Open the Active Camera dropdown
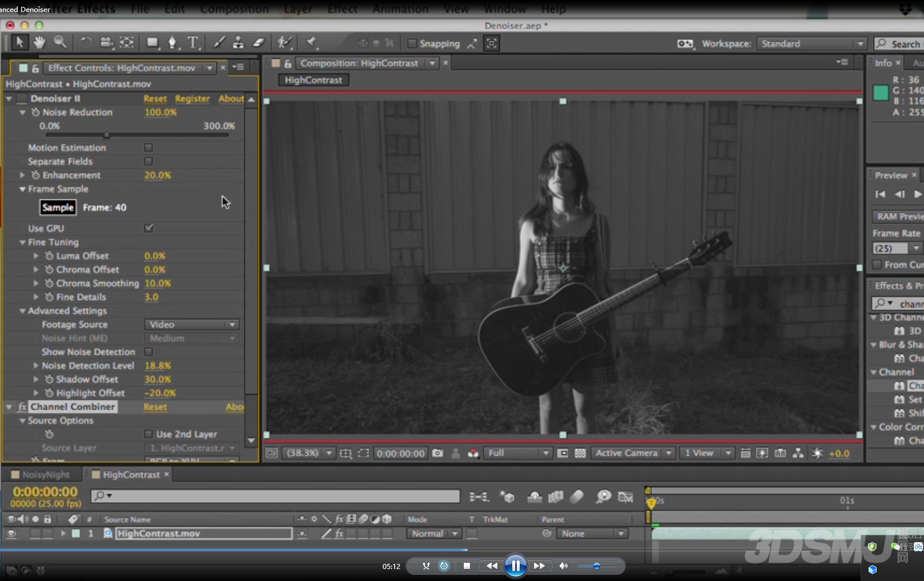The width and height of the screenshot is (924, 581). tap(633, 453)
